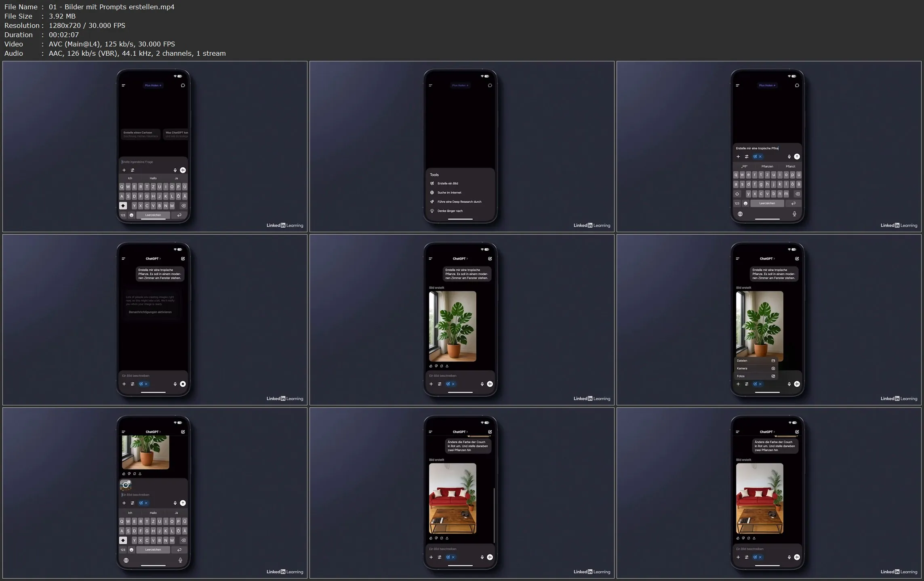
Task: Focus the "Stelle irgendeine Frage" input field
Action: coord(153,162)
